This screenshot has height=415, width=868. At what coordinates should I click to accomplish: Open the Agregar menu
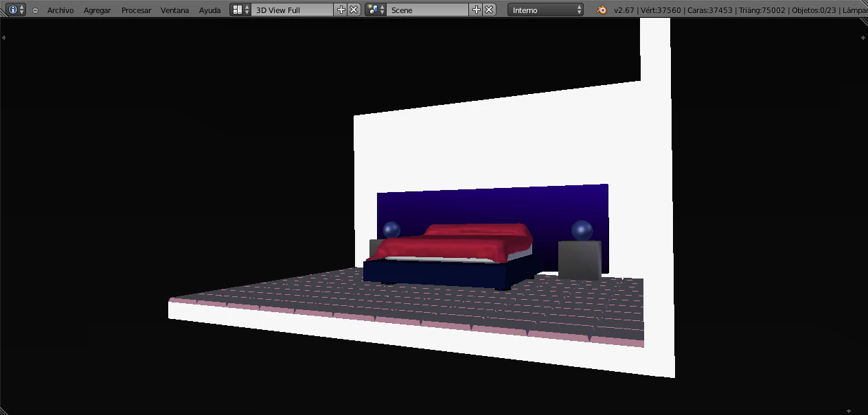[97, 10]
